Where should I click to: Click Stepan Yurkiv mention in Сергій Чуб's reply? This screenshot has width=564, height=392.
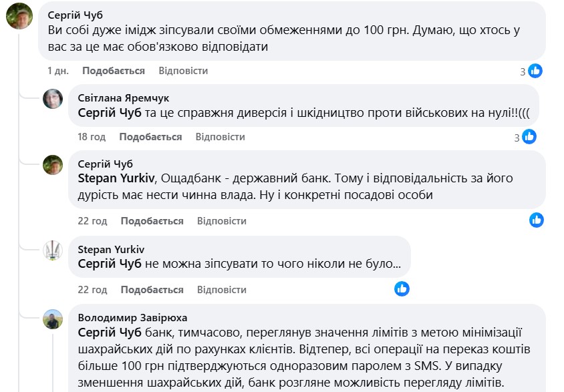click(x=116, y=178)
